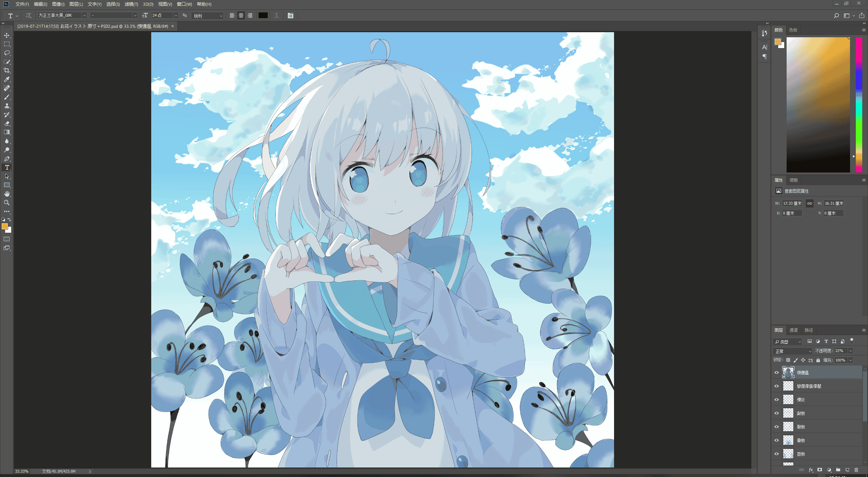Toggle the layer filter on/off switch
The width and height of the screenshot is (868, 477).
851,341
